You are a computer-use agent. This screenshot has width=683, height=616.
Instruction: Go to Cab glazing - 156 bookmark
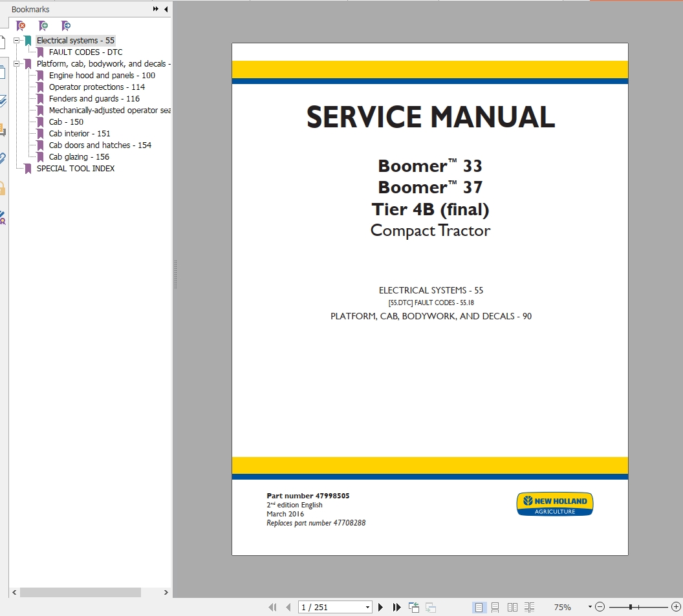click(x=79, y=156)
